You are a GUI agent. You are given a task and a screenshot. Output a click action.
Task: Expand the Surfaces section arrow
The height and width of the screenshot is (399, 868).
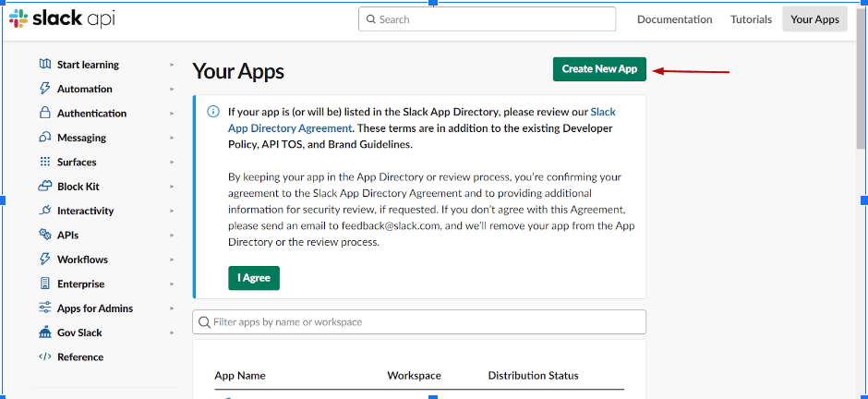pos(172,163)
